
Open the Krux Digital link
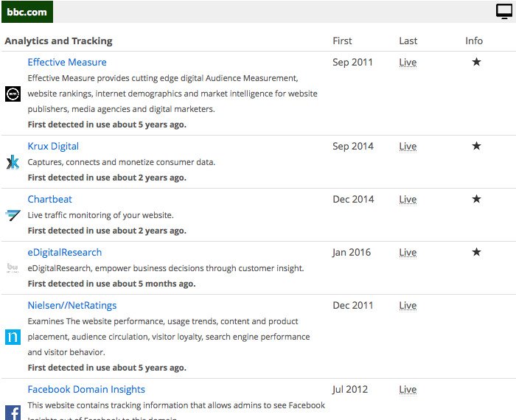point(53,146)
